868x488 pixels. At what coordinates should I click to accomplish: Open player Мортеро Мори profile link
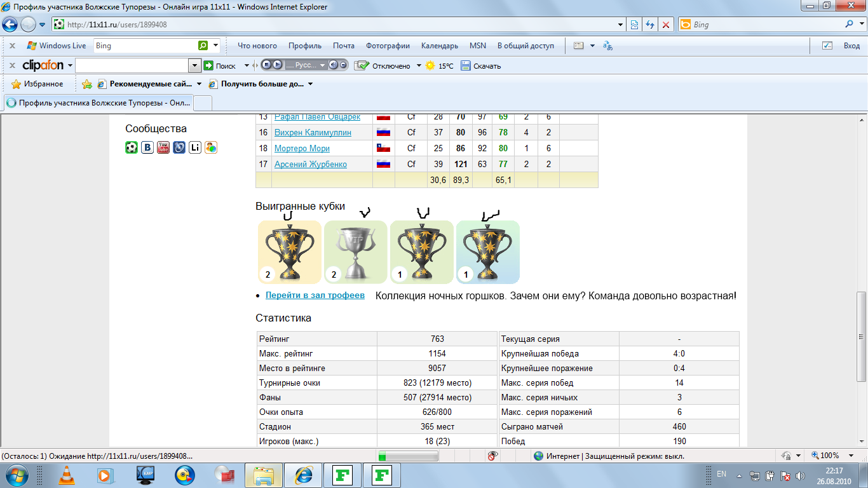pos(302,148)
